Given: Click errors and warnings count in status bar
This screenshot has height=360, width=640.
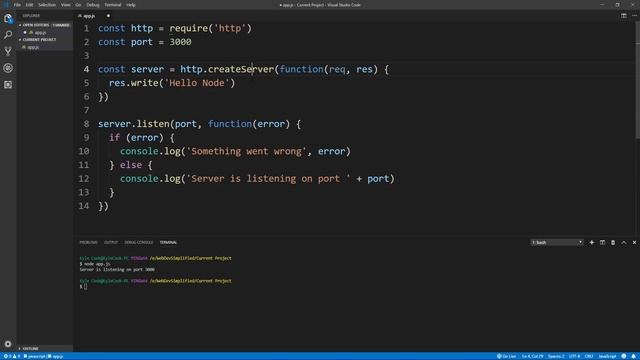Looking at the screenshot, I should click(11, 356).
